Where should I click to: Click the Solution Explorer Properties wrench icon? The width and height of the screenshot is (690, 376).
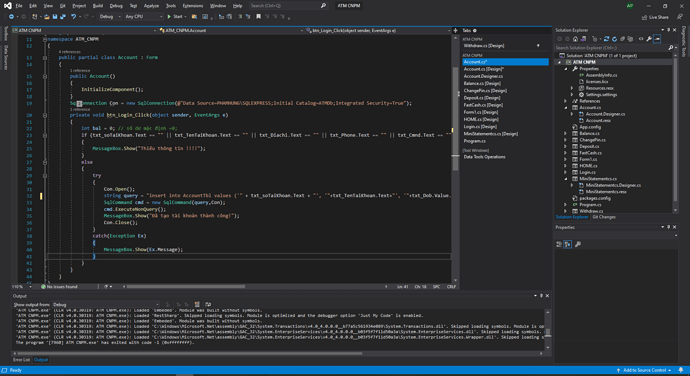point(649,39)
